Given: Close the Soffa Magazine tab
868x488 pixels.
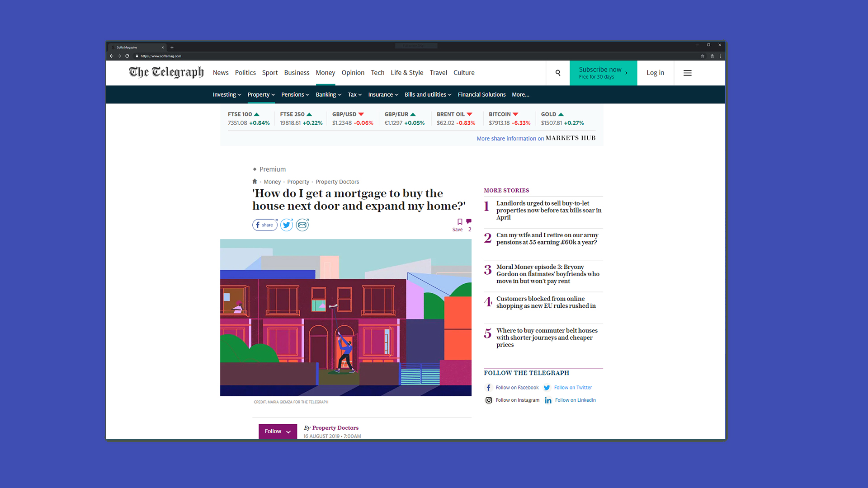Looking at the screenshot, I should click(163, 47).
